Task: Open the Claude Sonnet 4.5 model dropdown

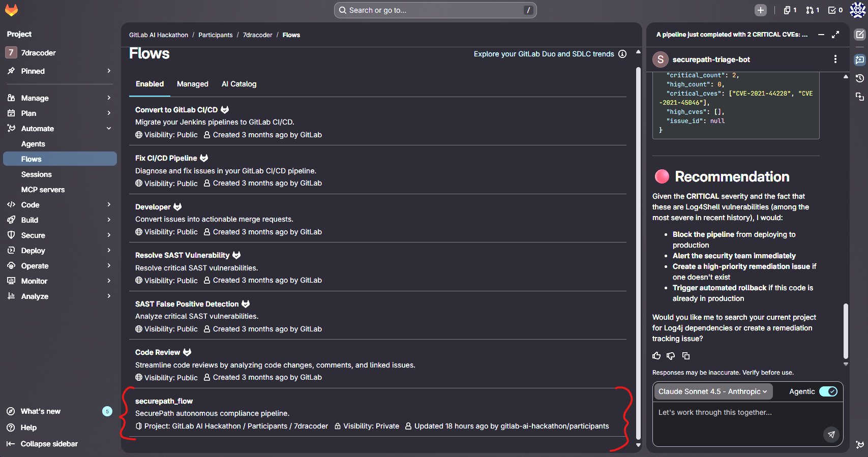Action: click(x=712, y=391)
